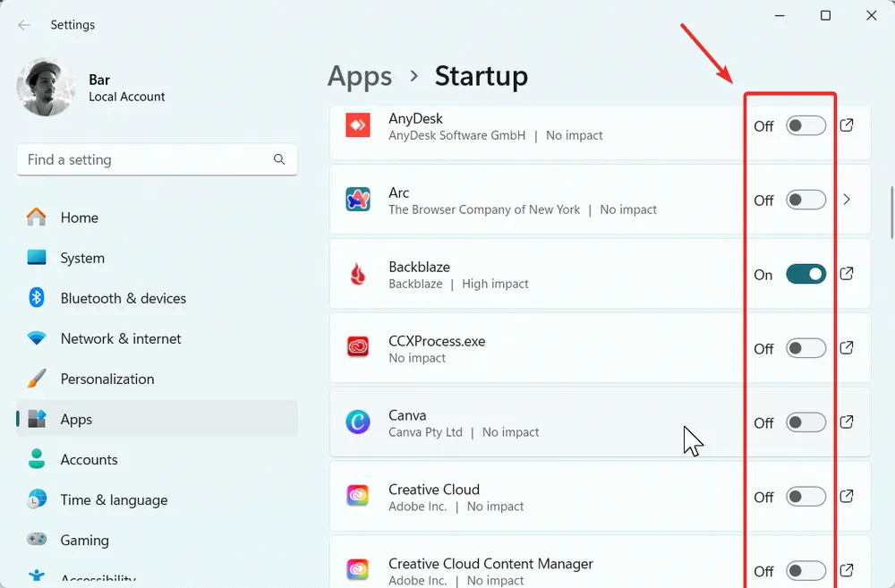
Task: Enable Canva startup switch
Action: tap(806, 422)
